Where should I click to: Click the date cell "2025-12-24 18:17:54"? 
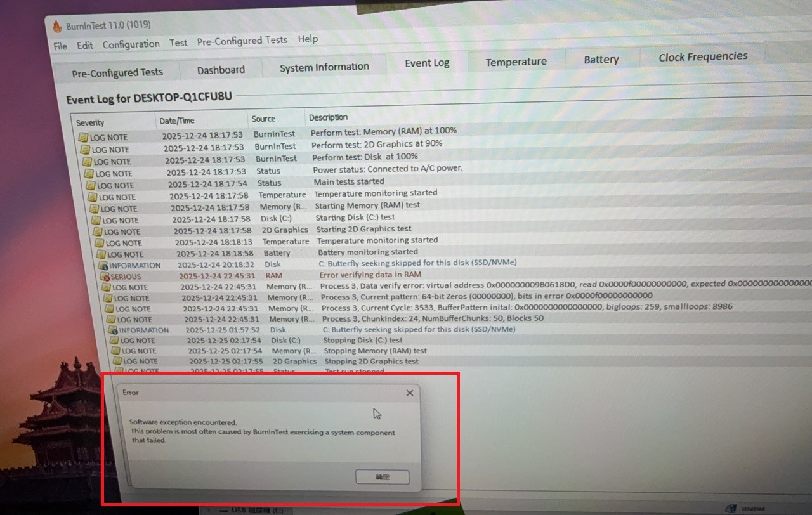coord(207,185)
